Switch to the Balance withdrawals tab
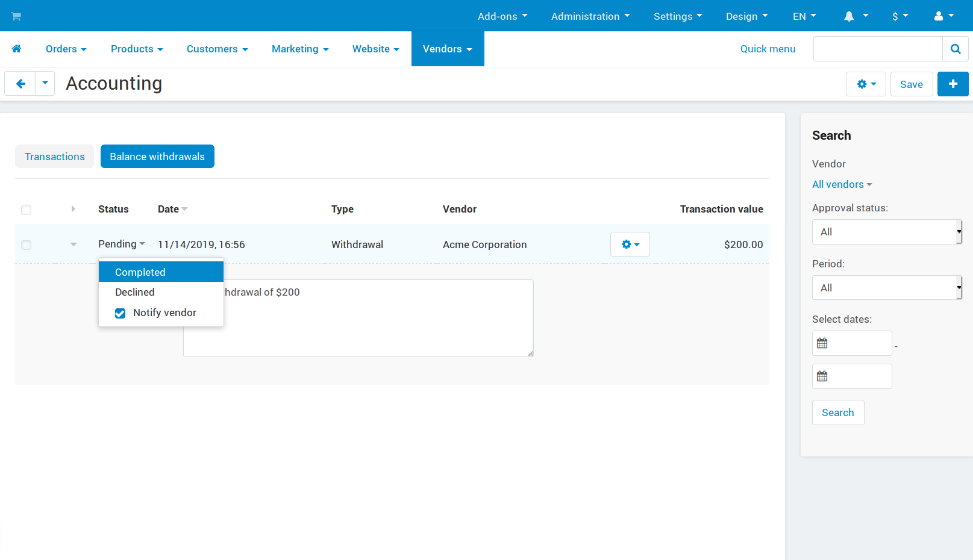 tap(157, 157)
